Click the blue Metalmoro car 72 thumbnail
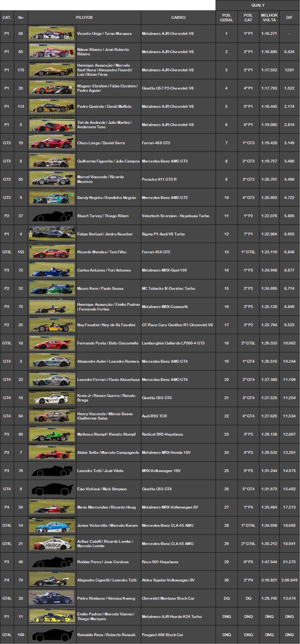 (x=52, y=270)
